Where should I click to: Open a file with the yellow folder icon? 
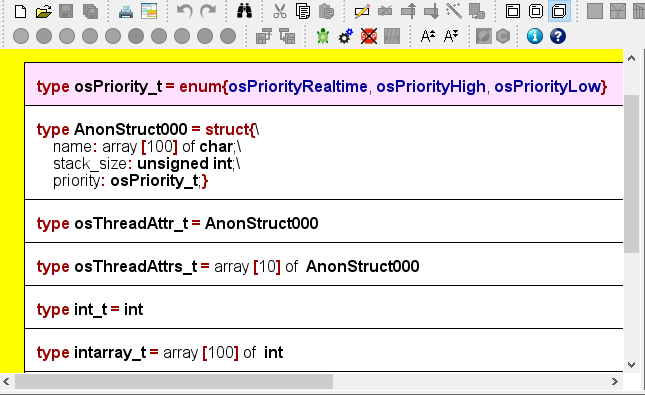[43, 12]
